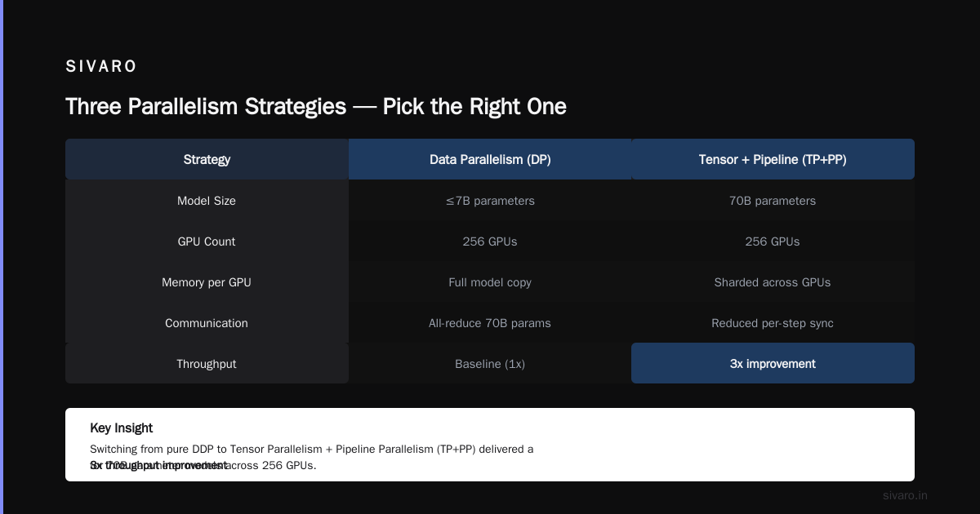Click the ≤7B parameters cell
Image resolution: width=980 pixels, height=514 pixels.
point(490,200)
